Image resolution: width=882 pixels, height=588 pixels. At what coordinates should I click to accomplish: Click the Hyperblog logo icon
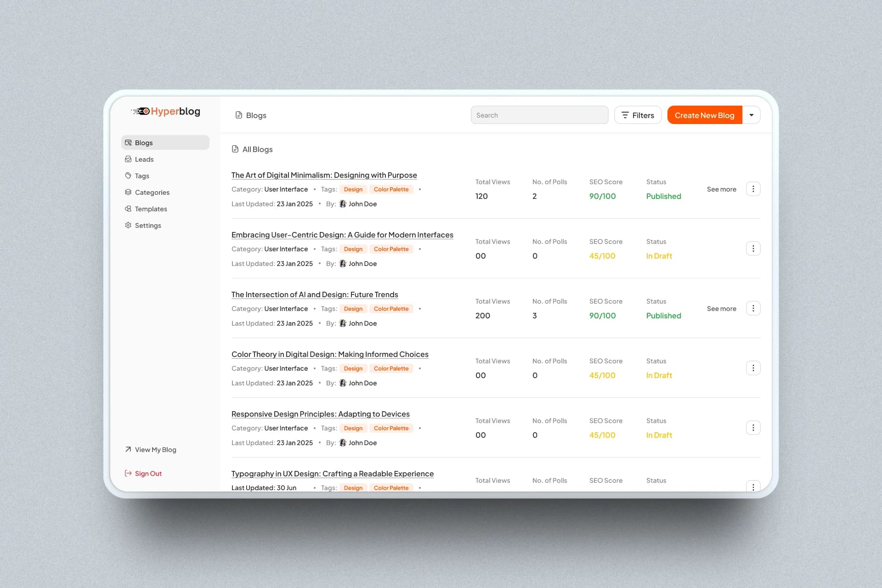(141, 111)
